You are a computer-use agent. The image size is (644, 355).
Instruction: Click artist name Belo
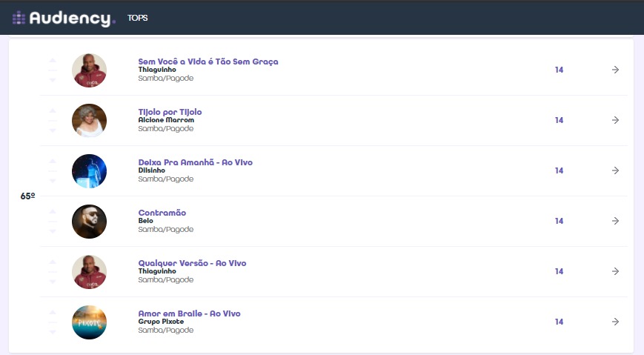click(x=146, y=221)
